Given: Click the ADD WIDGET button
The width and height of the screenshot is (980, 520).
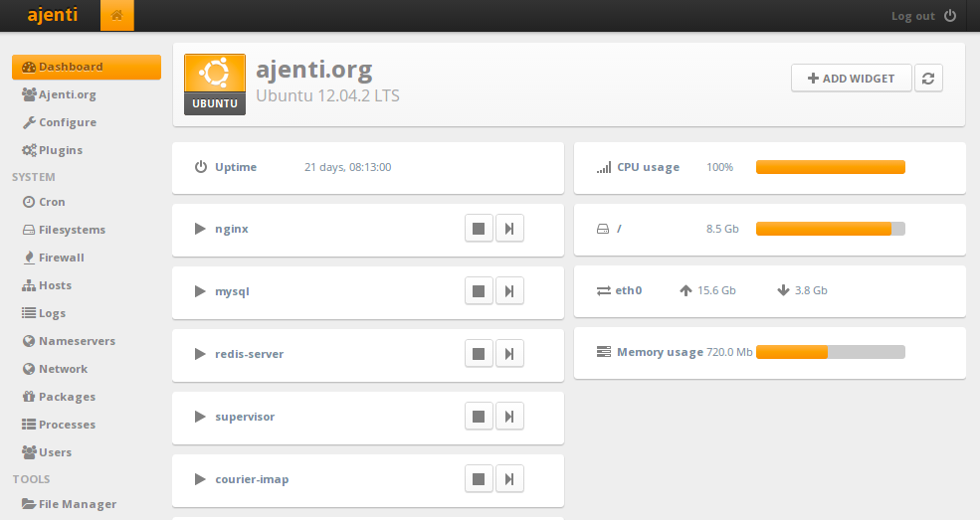Looking at the screenshot, I should [x=852, y=78].
